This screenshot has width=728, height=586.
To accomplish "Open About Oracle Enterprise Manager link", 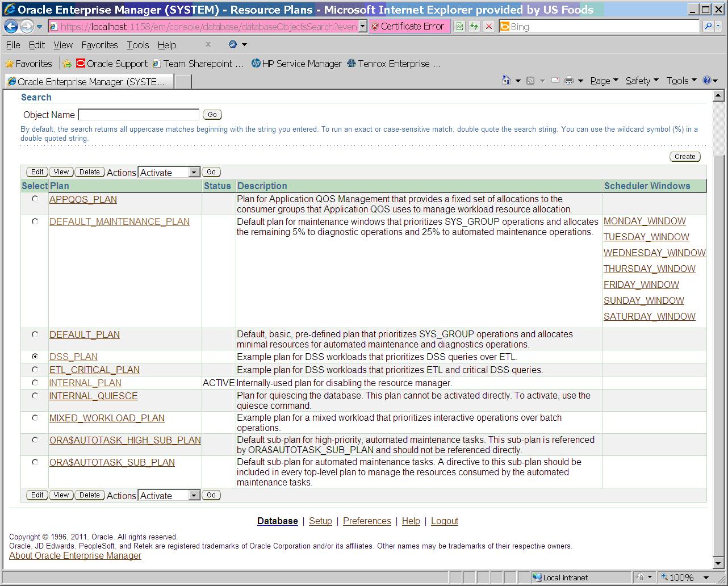I will point(75,555).
